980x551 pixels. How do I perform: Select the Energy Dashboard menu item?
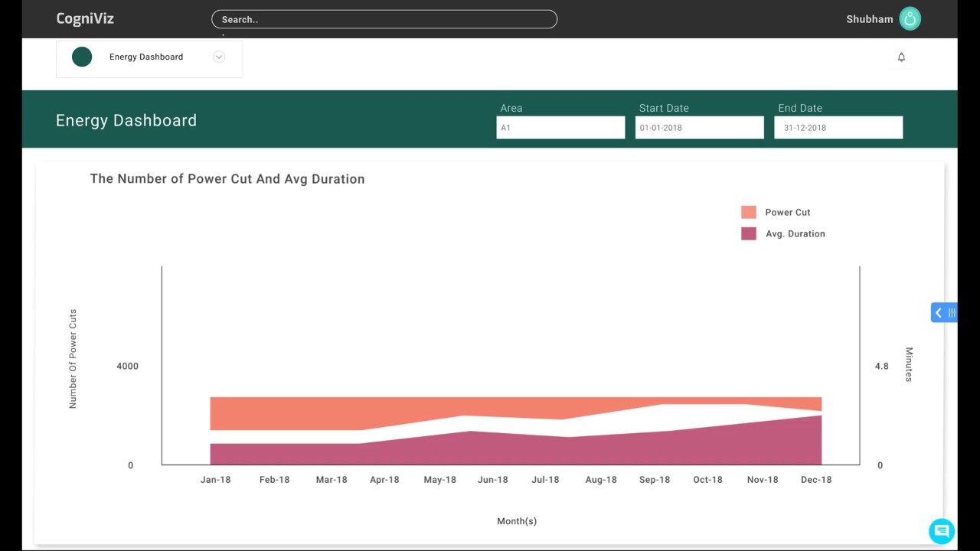pos(146,57)
